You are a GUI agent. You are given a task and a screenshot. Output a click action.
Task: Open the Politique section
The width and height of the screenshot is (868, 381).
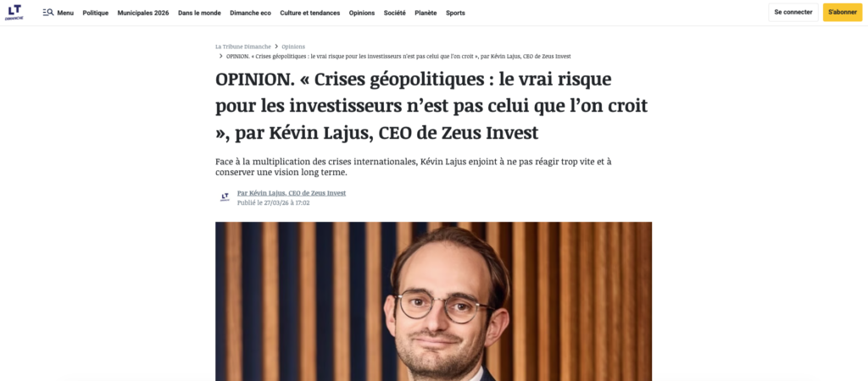tap(96, 13)
